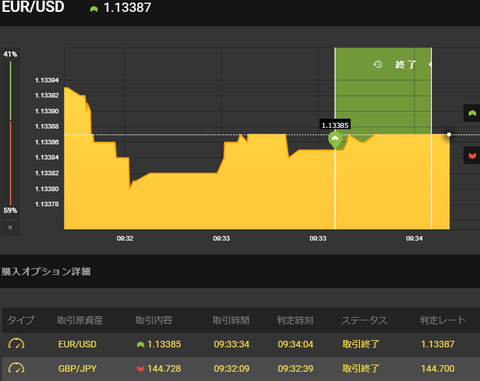Click the green arrow next to header price 1.13387
Screen dimensions: 480x381
coord(94,9)
